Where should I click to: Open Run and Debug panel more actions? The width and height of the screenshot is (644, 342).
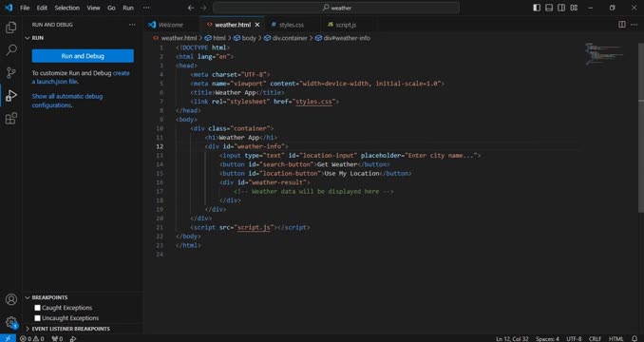coord(132,25)
